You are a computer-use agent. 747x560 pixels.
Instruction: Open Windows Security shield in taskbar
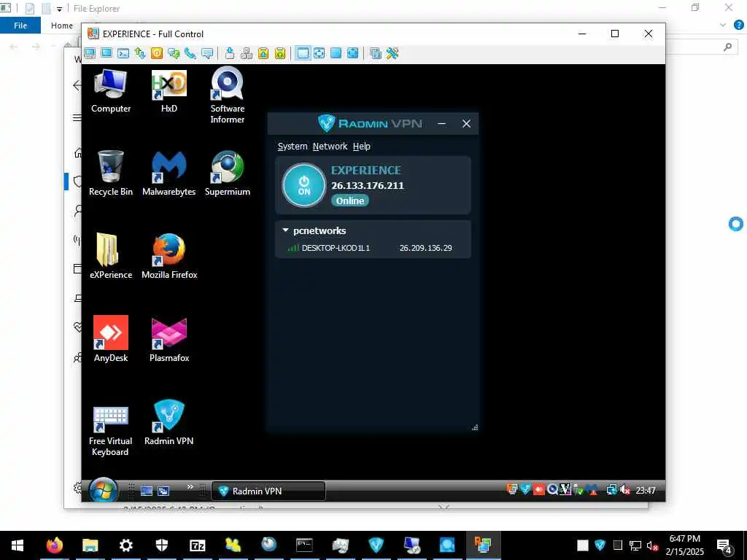point(161,545)
